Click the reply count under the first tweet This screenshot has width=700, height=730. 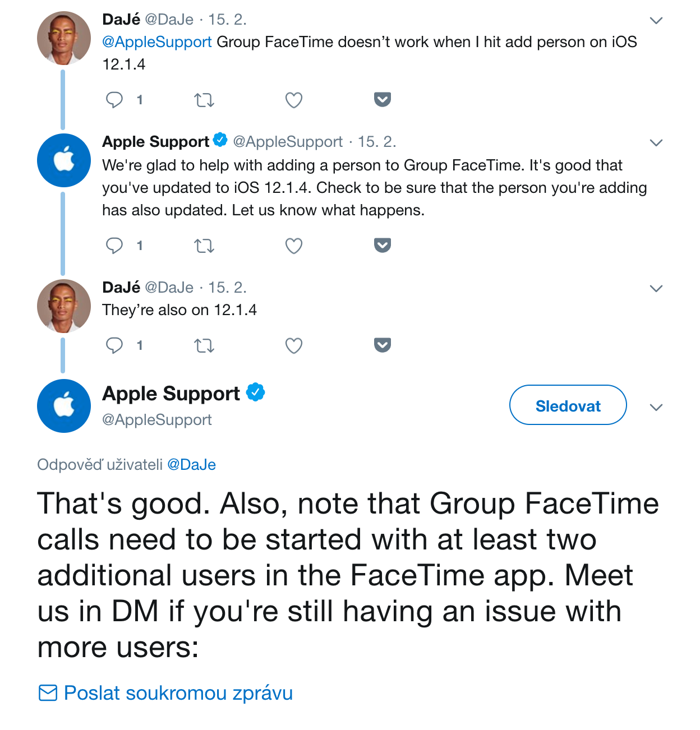(140, 99)
